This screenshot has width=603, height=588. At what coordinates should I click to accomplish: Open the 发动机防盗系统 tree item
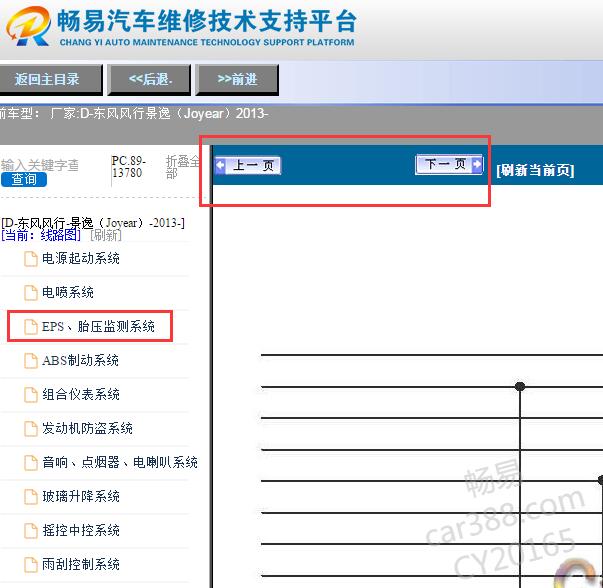(x=87, y=428)
